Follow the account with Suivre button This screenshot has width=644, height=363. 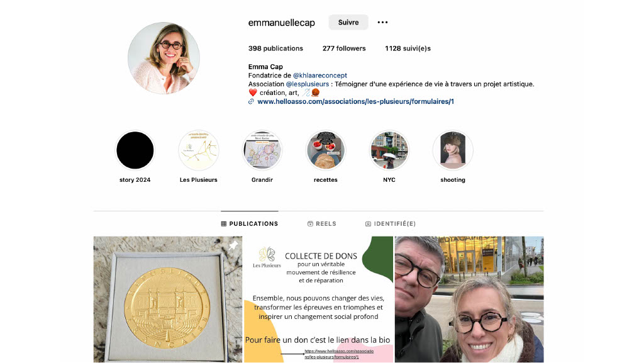[x=348, y=22]
